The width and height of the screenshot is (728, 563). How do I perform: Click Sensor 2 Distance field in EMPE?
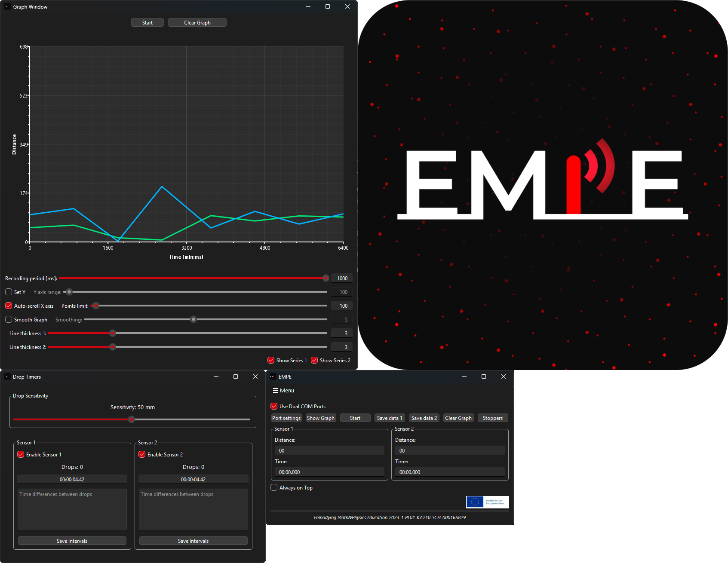click(x=450, y=450)
